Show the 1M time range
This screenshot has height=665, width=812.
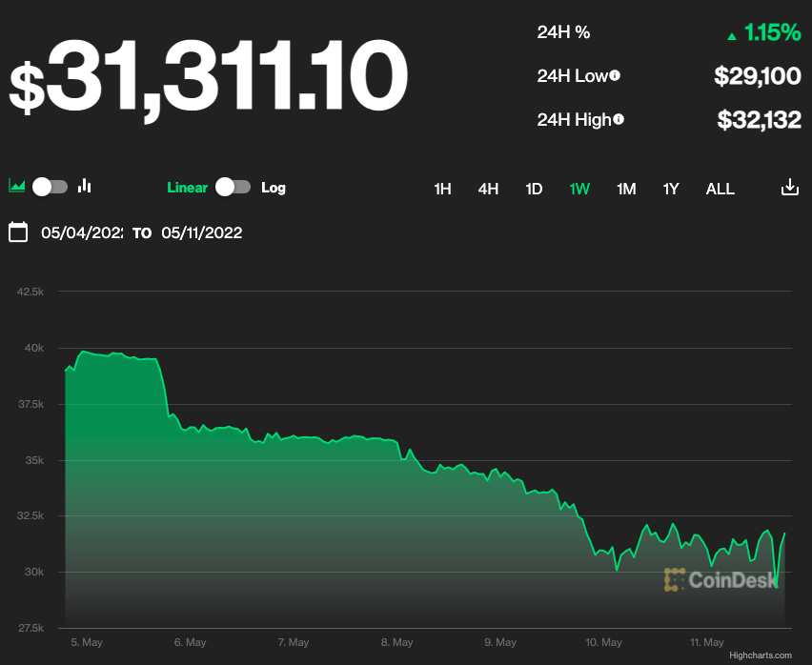pyautogui.click(x=626, y=189)
